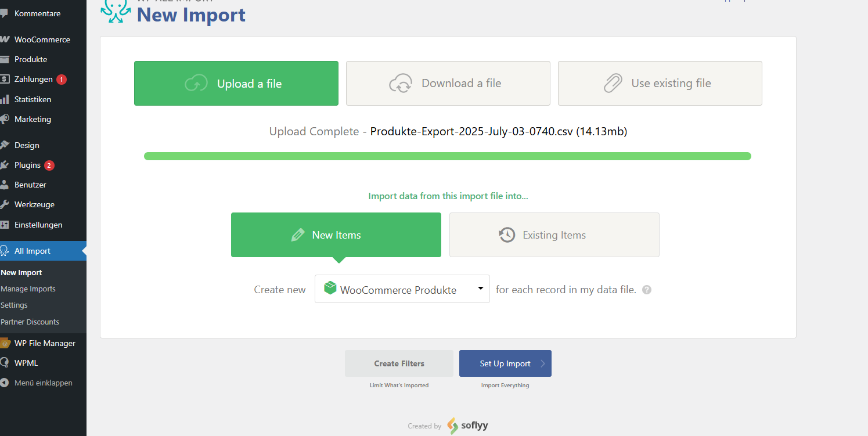
Task: Open WooCommerce menu item
Action: [x=43, y=40]
